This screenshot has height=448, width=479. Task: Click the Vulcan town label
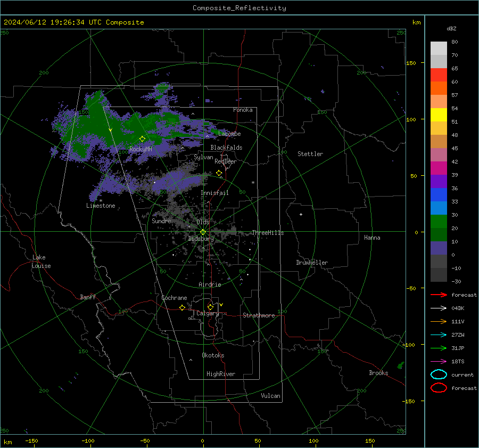click(x=270, y=396)
